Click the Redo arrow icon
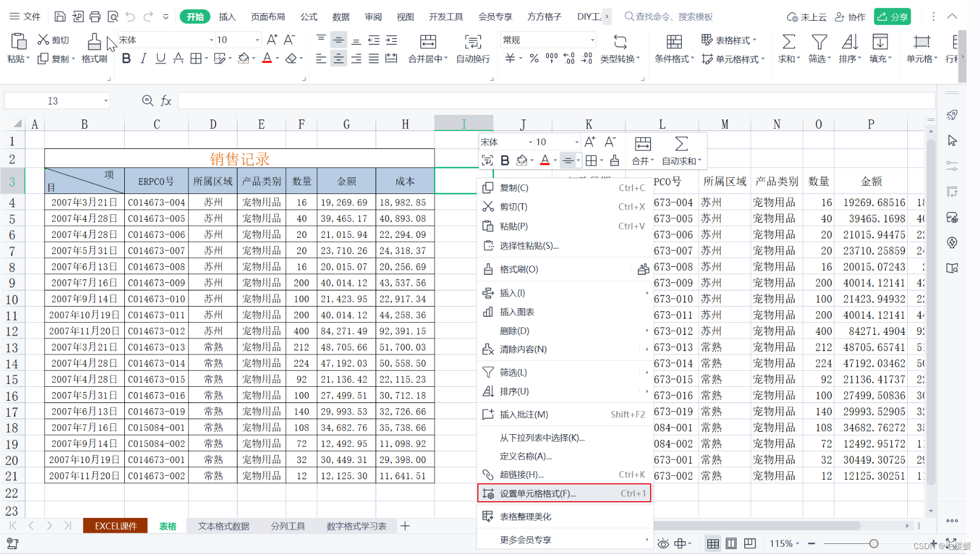 [149, 17]
